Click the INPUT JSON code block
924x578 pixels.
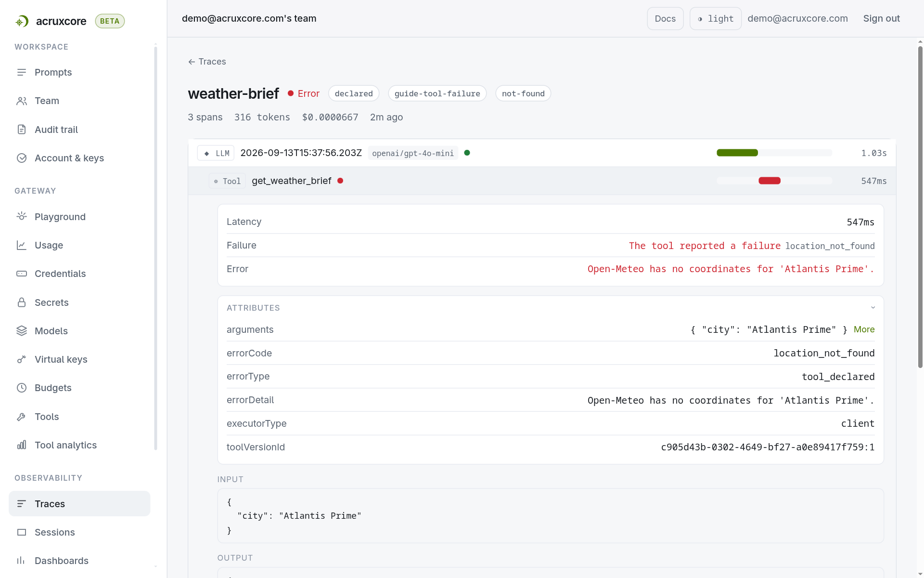click(x=551, y=516)
